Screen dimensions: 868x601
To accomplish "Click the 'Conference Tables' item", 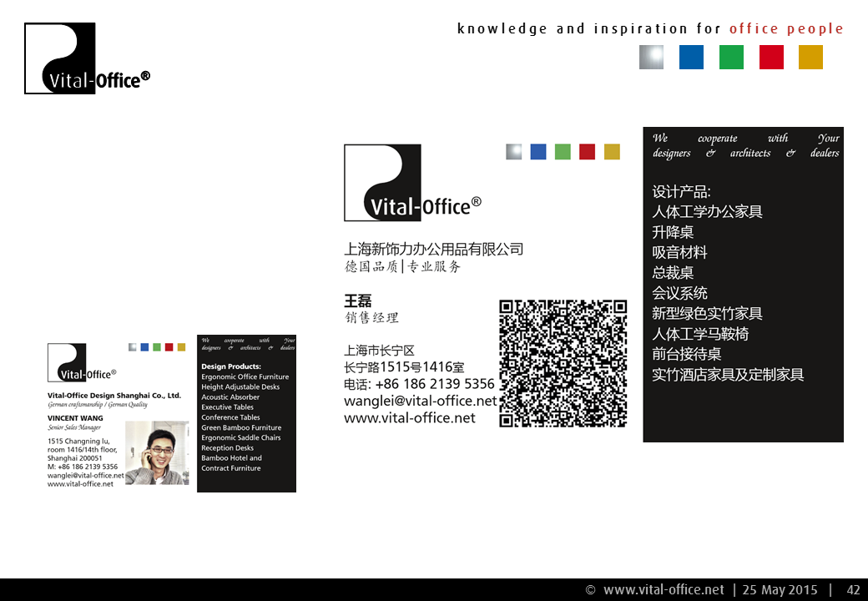I will [x=230, y=417].
